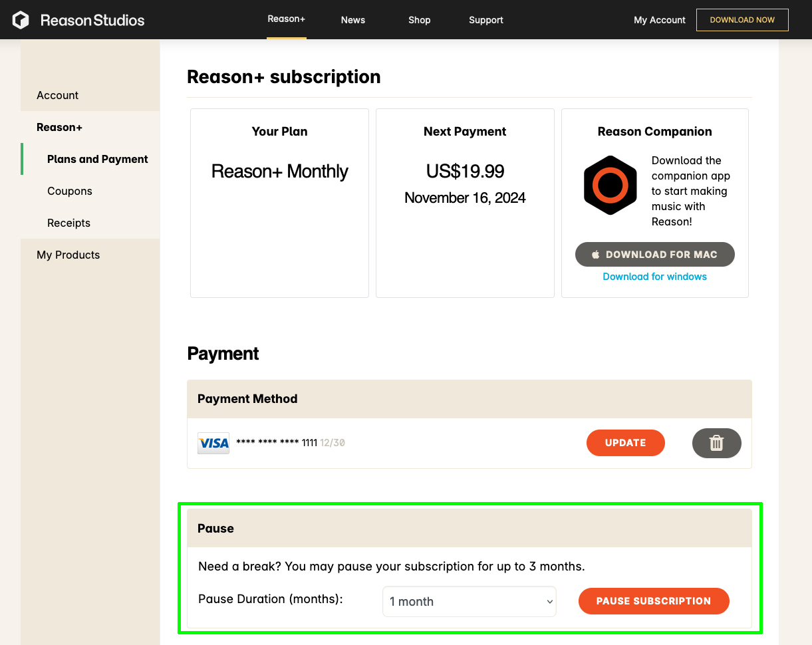Click Update payment method button
The height and width of the screenshot is (645, 812).
point(626,443)
